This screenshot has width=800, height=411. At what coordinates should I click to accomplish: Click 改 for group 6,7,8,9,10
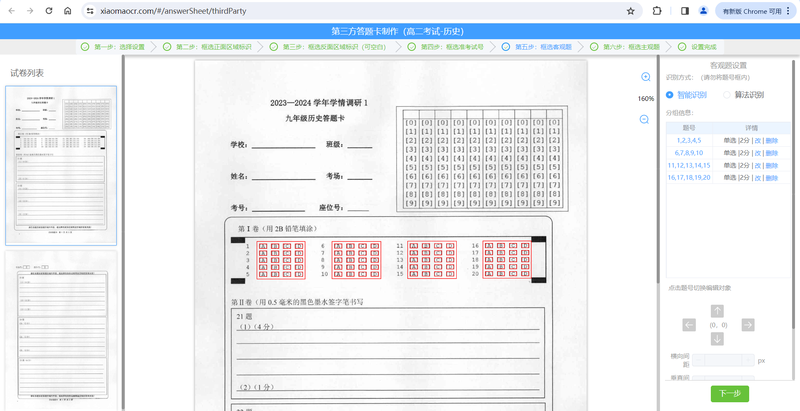(758, 153)
